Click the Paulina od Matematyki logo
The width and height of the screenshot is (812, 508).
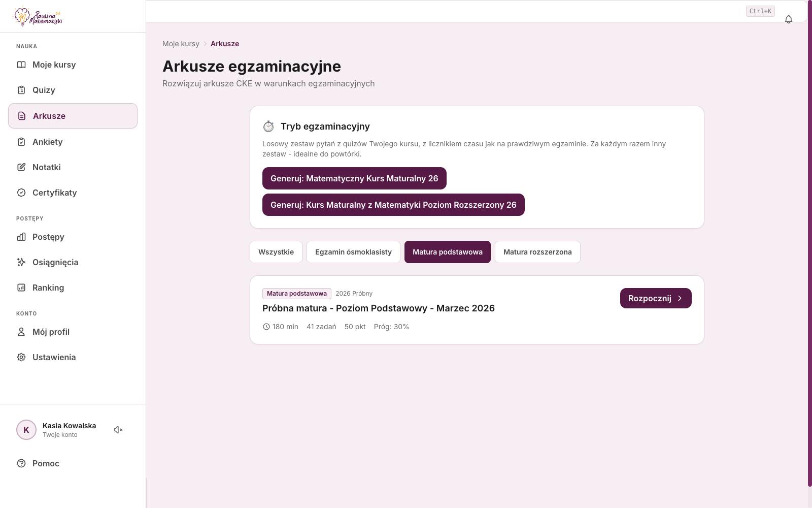(x=38, y=16)
